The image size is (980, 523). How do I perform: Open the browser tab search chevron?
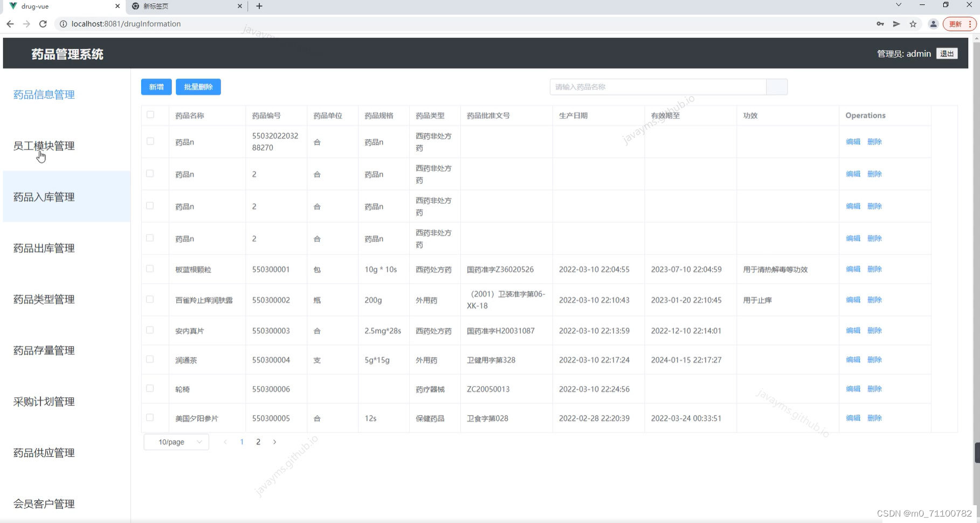point(898,4)
